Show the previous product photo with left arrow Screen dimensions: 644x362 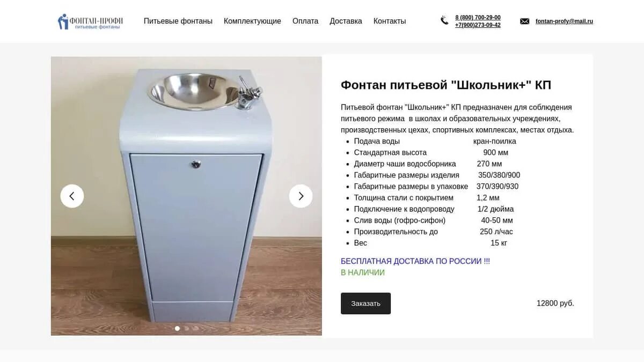(72, 196)
